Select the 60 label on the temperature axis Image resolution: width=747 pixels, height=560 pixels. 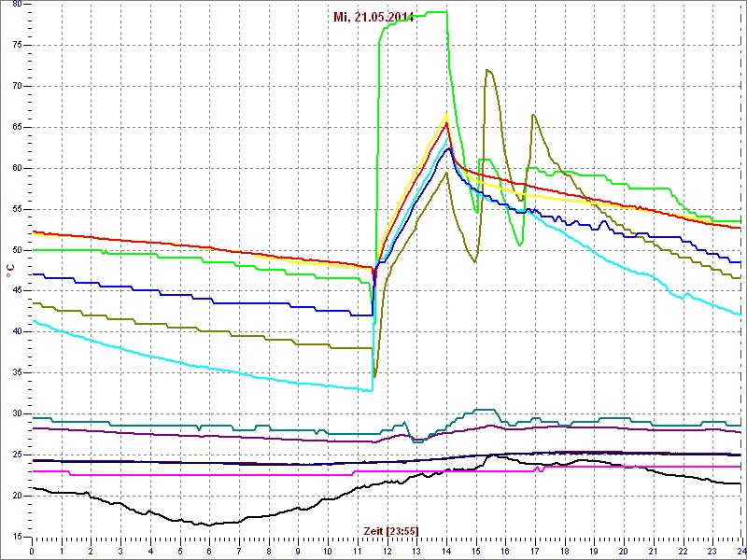point(17,168)
